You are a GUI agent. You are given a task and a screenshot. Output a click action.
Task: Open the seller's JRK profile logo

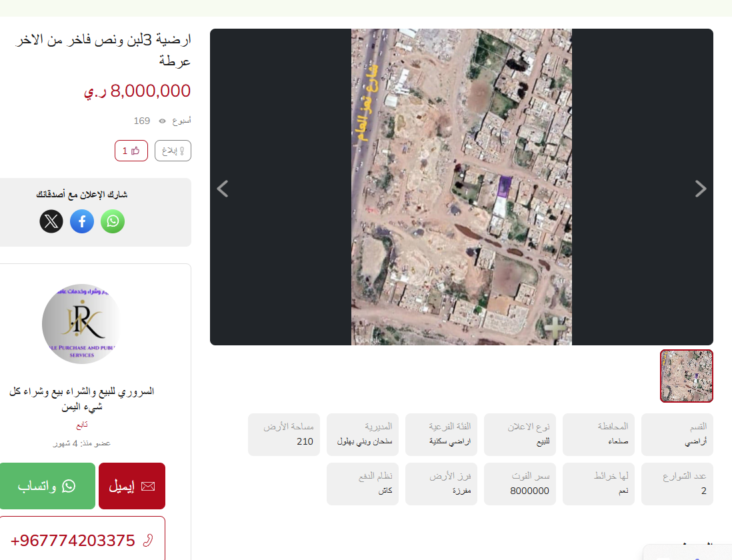tap(82, 324)
